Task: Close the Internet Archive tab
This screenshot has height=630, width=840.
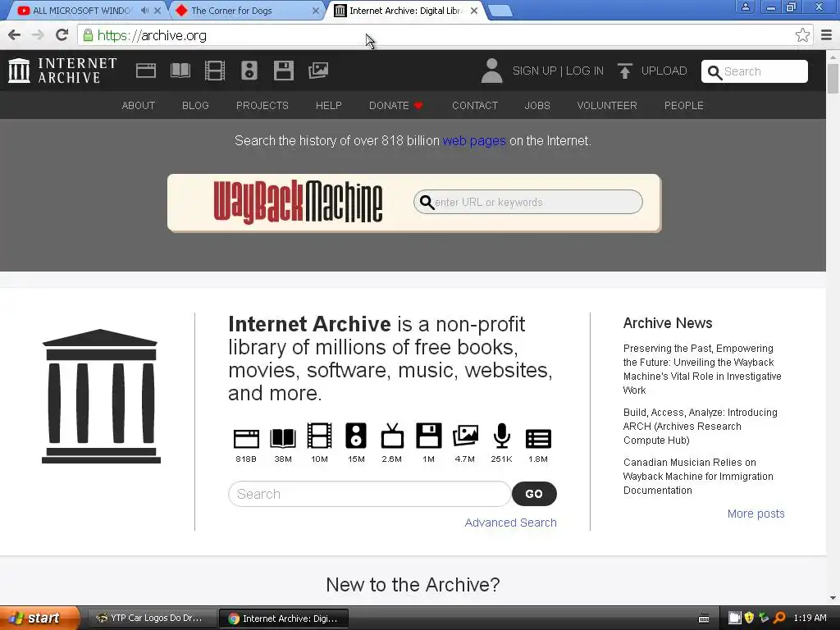Action: (474, 11)
